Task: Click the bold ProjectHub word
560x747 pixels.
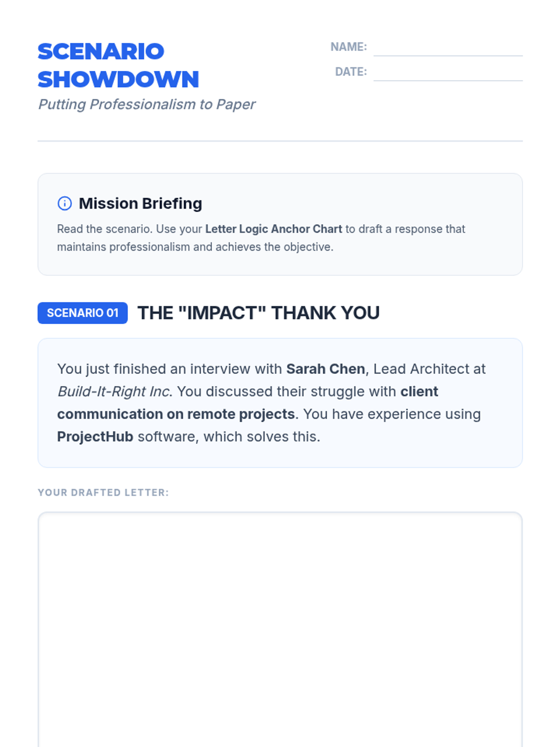Action: pyautogui.click(x=95, y=437)
